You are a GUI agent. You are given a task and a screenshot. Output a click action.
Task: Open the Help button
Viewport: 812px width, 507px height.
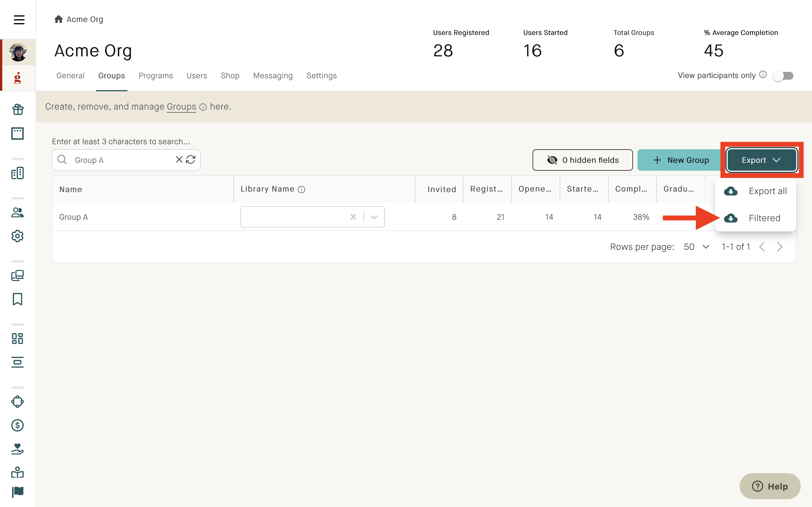coord(770,486)
